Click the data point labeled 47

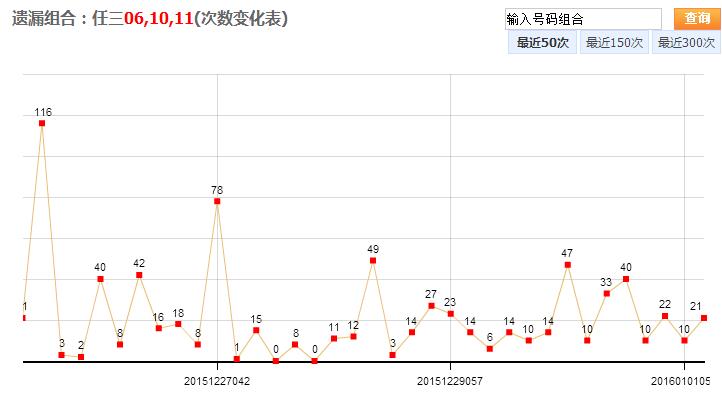[x=568, y=264]
